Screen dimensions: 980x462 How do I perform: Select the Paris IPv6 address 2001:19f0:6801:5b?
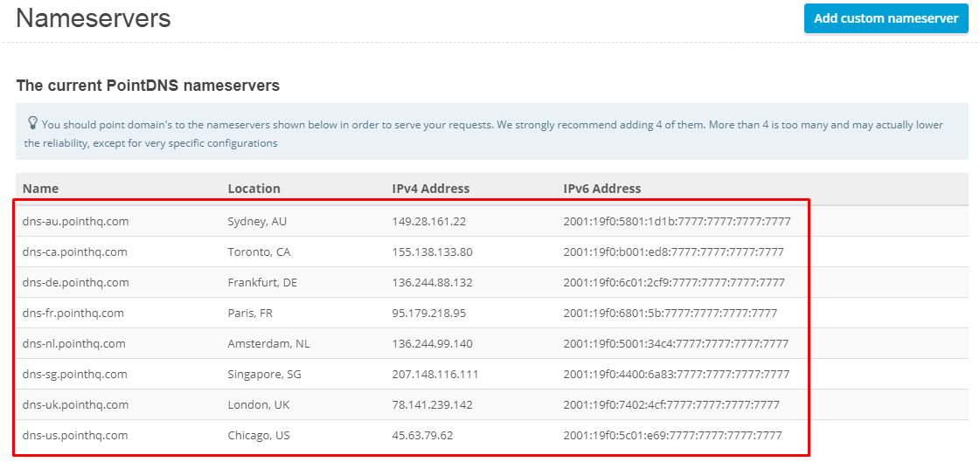(670, 313)
